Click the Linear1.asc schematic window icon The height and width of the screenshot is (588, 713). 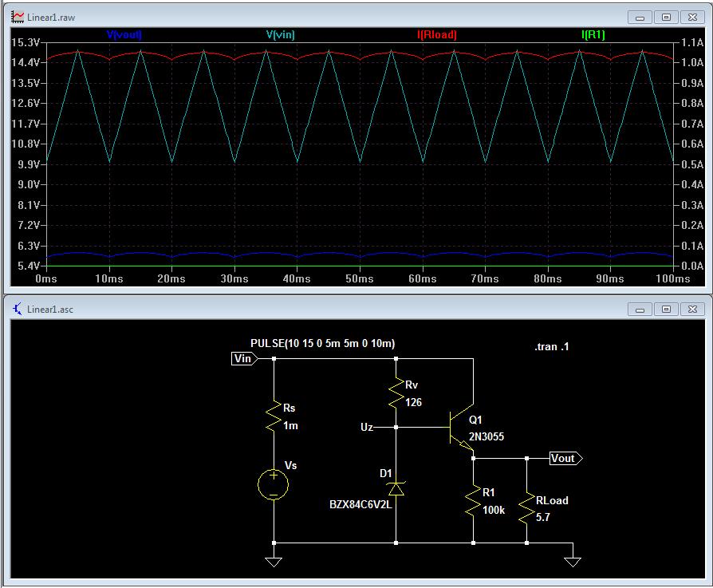tap(18, 309)
